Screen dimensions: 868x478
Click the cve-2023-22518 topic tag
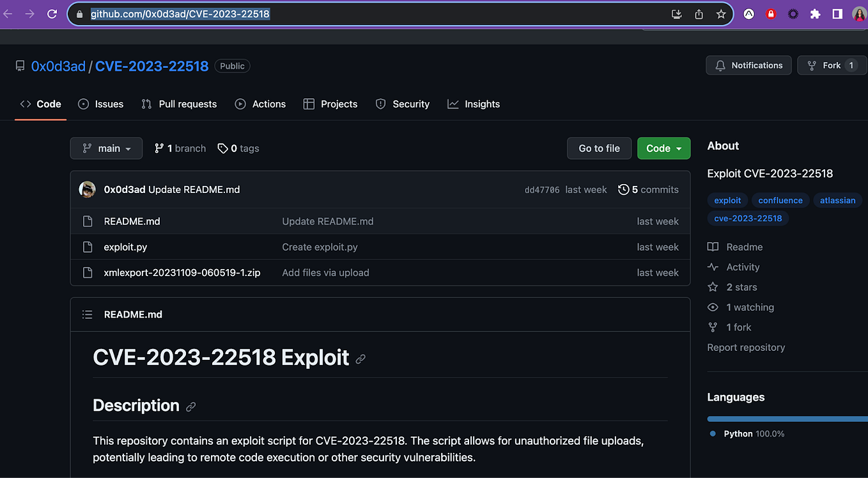point(748,218)
